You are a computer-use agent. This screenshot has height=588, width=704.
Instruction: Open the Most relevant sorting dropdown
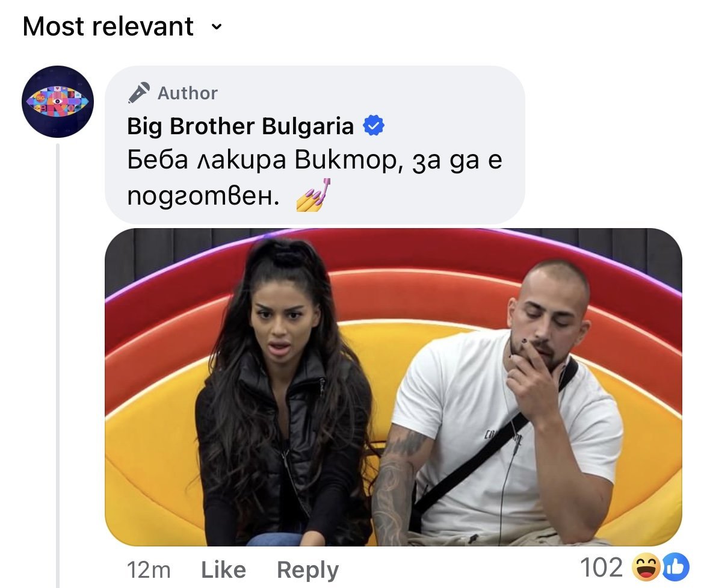click(122, 26)
